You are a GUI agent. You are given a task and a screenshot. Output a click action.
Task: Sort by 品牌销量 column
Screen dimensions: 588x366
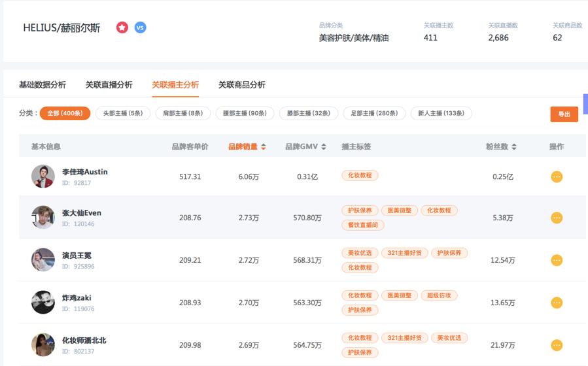[247, 147]
